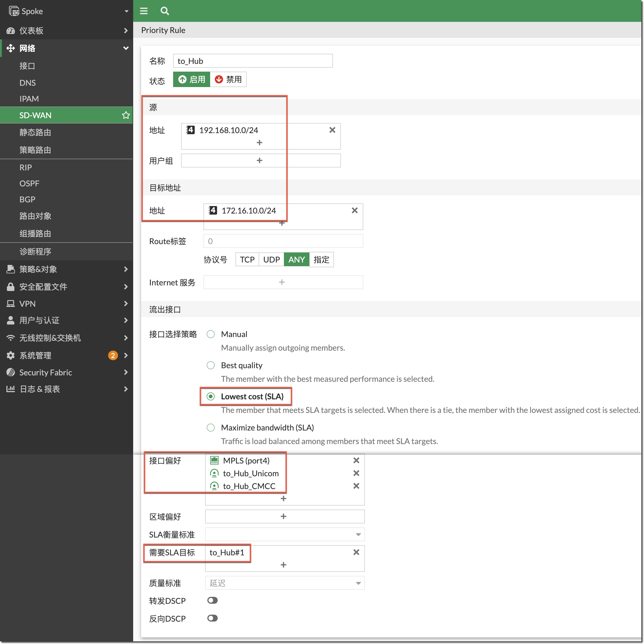644x644 pixels.
Task: Toggle the 反向DSCP switch
Action: (x=213, y=618)
